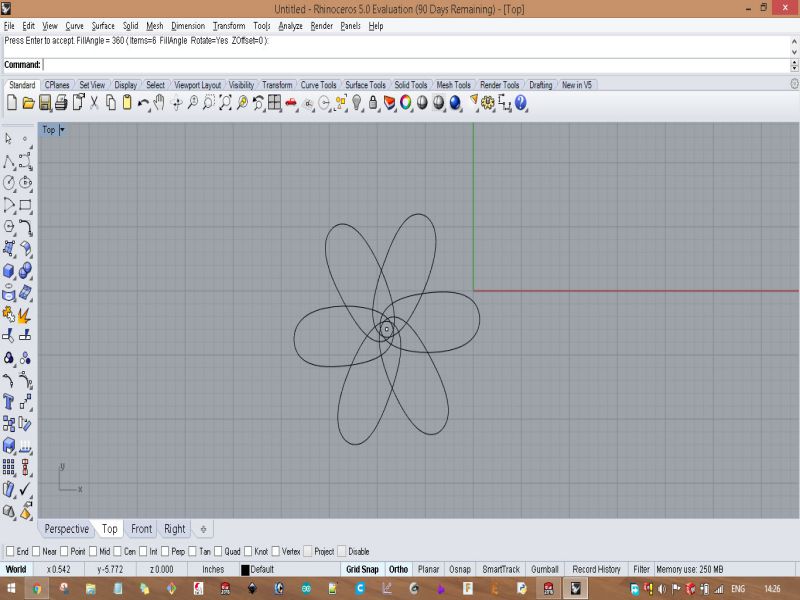Select the Rectangle tool in sidebar
800x600 pixels.
point(26,205)
